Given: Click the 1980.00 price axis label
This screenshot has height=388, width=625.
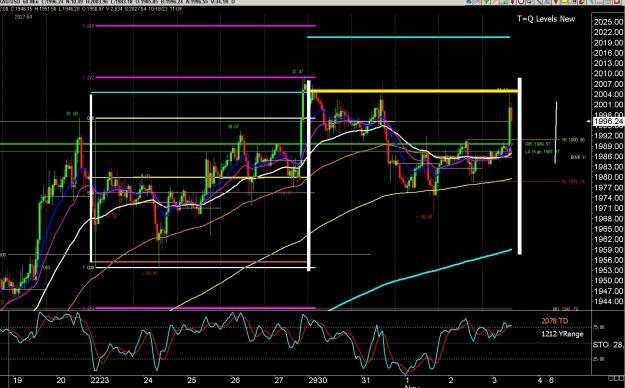Looking at the screenshot, I should [609, 177].
